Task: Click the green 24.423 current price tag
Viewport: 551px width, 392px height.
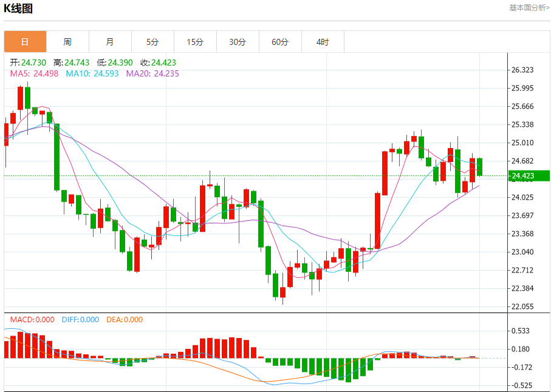Action: coord(529,176)
